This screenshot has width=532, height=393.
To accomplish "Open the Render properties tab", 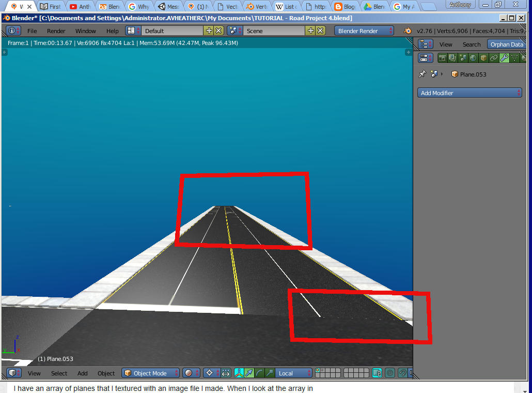I will pyautogui.click(x=443, y=57).
